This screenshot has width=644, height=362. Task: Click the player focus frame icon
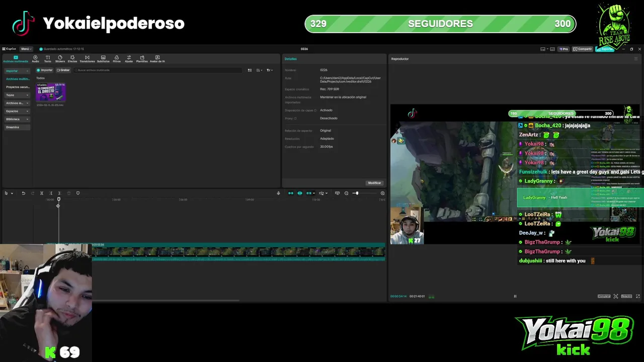[x=616, y=296]
